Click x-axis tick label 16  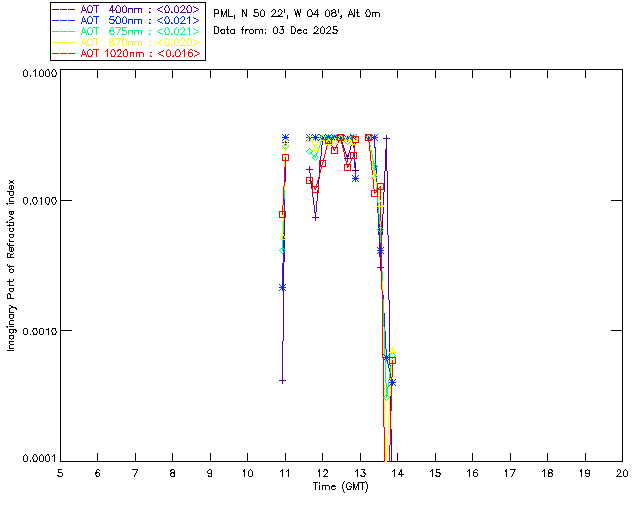[x=472, y=473]
